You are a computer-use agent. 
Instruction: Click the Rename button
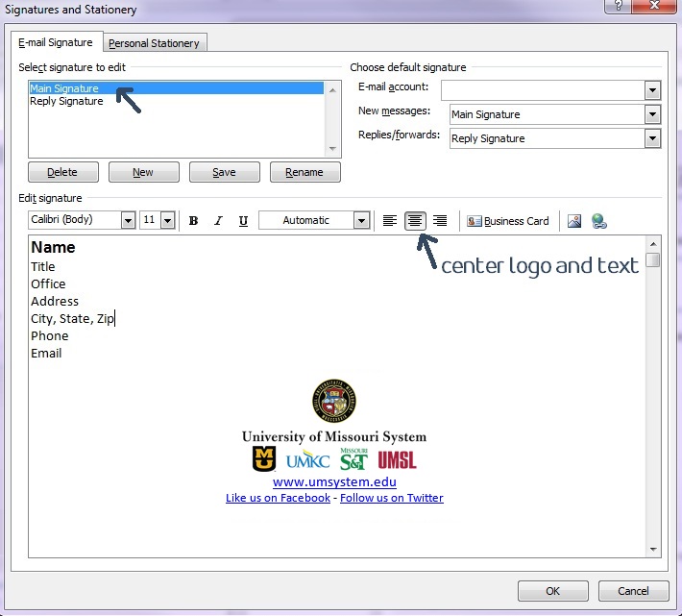pyautogui.click(x=304, y=172)
